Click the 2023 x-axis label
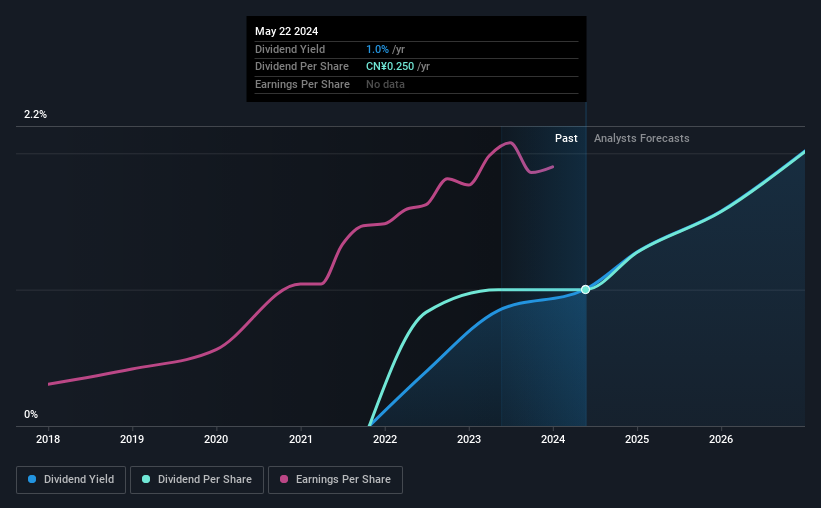This screenshot has height=508, width=821. point(469,439)
